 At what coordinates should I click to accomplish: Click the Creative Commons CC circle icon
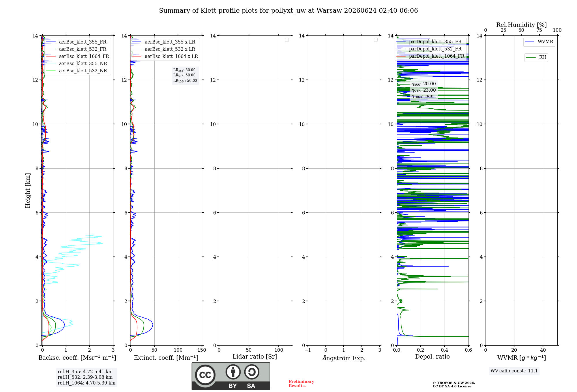coord(205,375)
